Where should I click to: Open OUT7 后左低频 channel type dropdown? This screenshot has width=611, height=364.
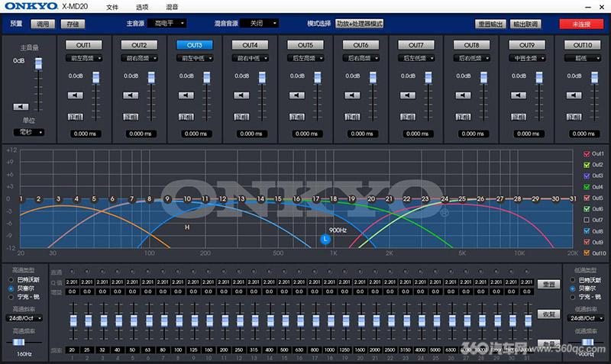point(416,59)
